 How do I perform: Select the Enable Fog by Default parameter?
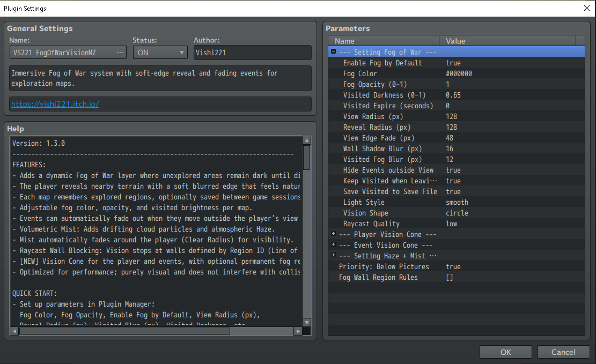[456, 63]
